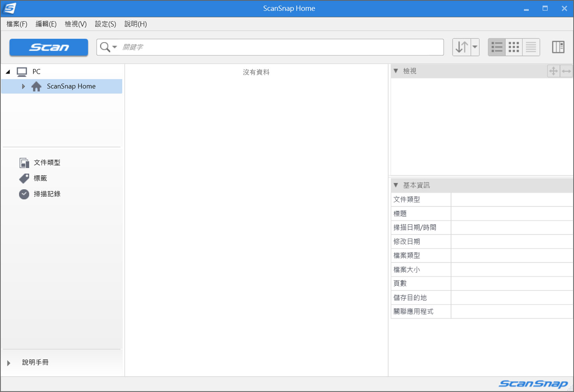The height and width of the screenshot is (392, 574).
Task: Select the PC node in folder tree
Action: tap(36, 71)
